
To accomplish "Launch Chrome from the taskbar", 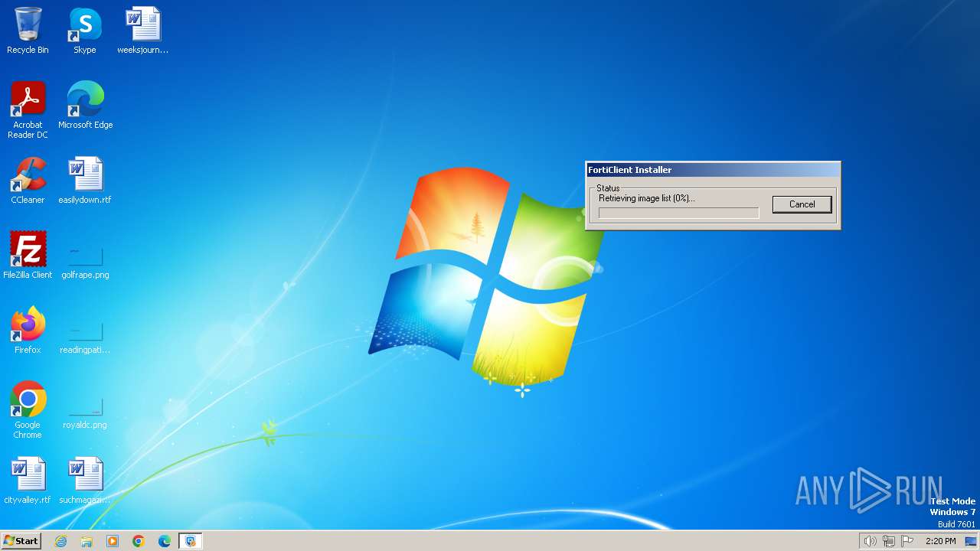I will [139, 541].
